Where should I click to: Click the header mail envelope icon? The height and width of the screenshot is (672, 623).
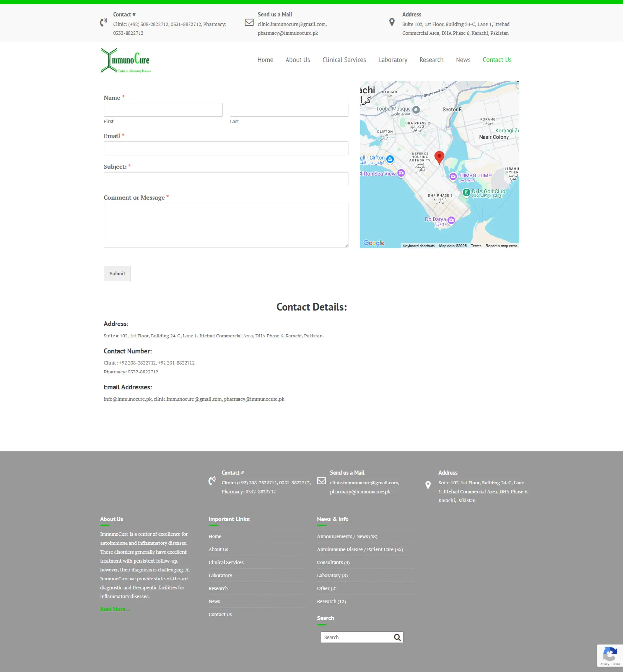tap(249, 23)
